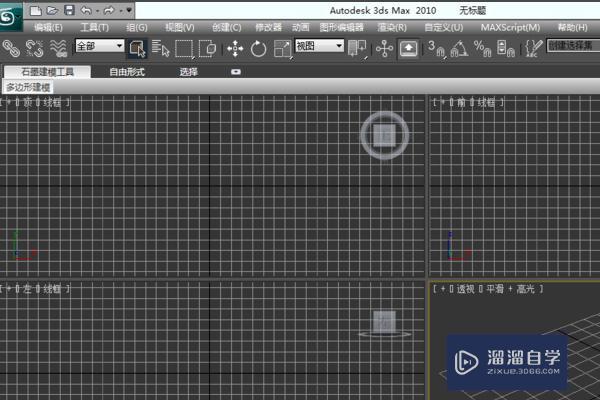Click the Edit Named Selection Sets icon
The height and width of the screenshot is (400, 600).
click(x=533, y=49)
